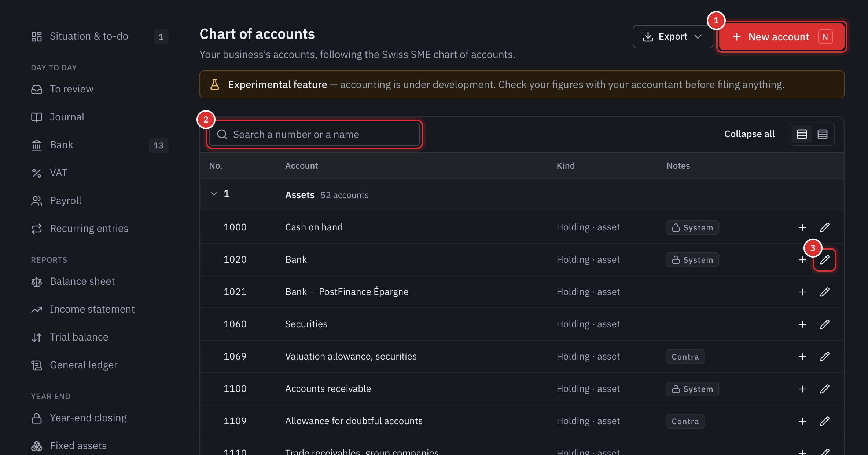Add sub-account under 1020 Bank
The height and width of the screenshot is (455, 868).
click(802, 260)
